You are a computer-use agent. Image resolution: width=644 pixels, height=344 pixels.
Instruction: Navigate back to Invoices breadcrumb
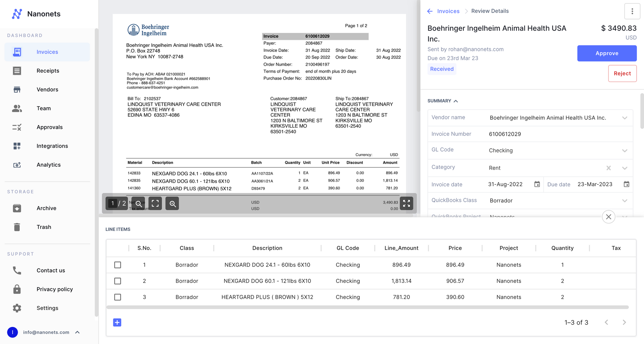pos(448,11)
